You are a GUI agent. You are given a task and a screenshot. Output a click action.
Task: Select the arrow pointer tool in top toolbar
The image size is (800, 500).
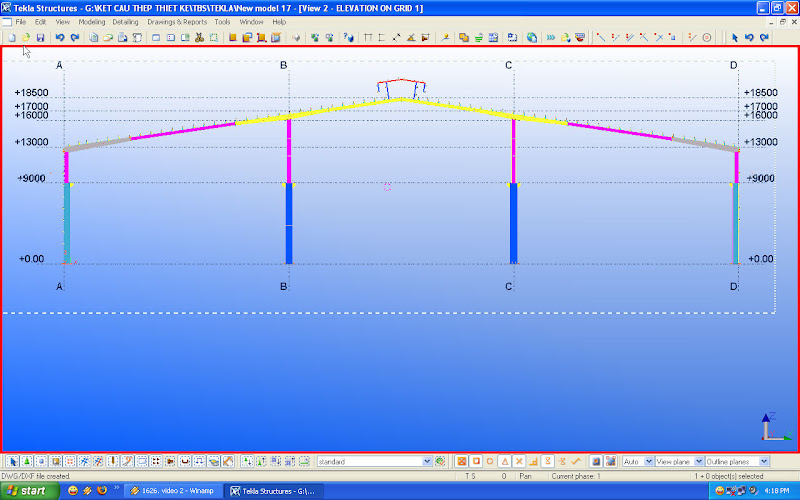(x=734, y=37)
